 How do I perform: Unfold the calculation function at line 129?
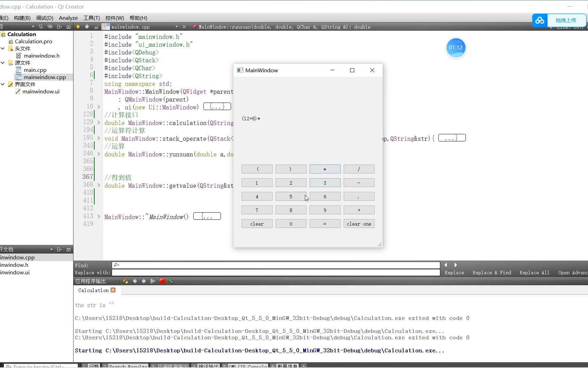click(x=99, y=123)
